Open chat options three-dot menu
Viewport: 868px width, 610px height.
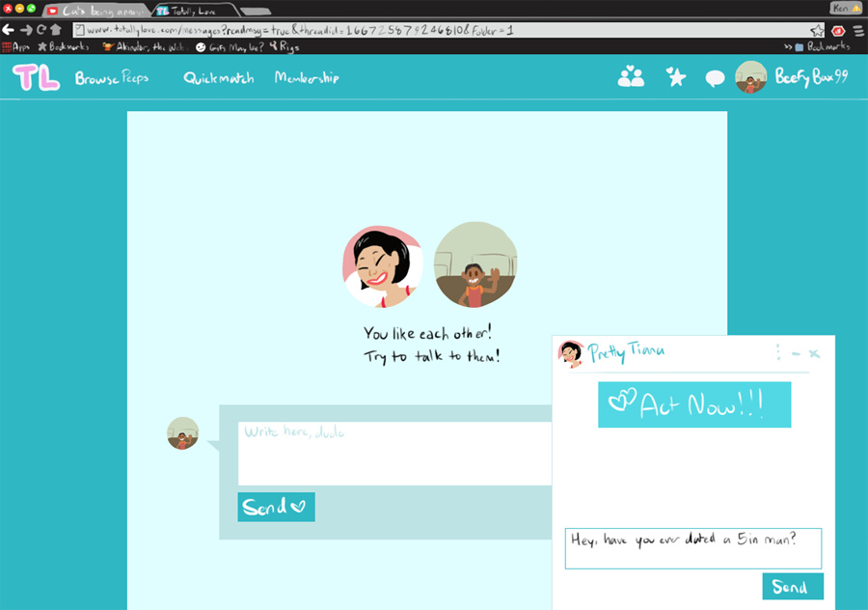pos(777,353)
